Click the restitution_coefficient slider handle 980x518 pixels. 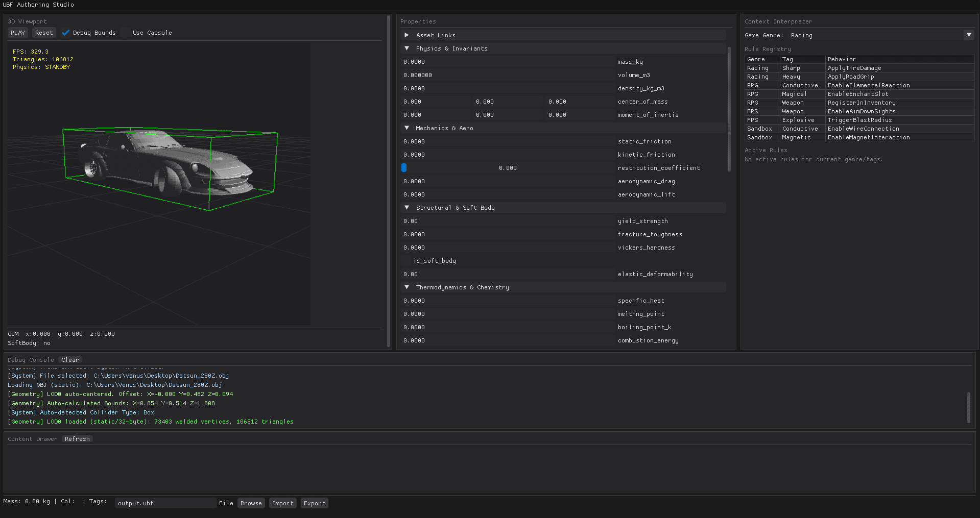tap(404, 167)
